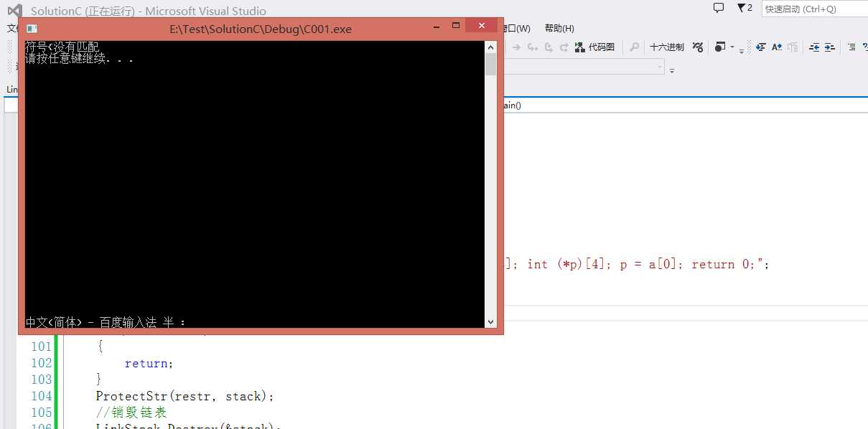Click the Step Into debug icon

532,47
